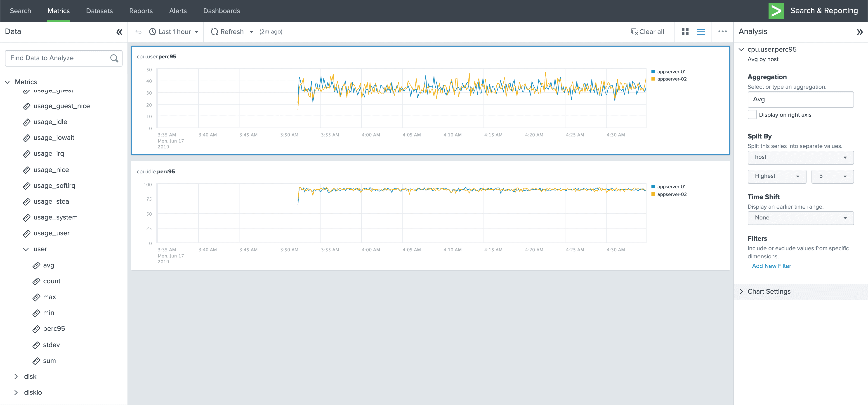The height and width of the screenshot is (405, 868).
Task: Go to the Datasets tab
Action: (99, 11)
